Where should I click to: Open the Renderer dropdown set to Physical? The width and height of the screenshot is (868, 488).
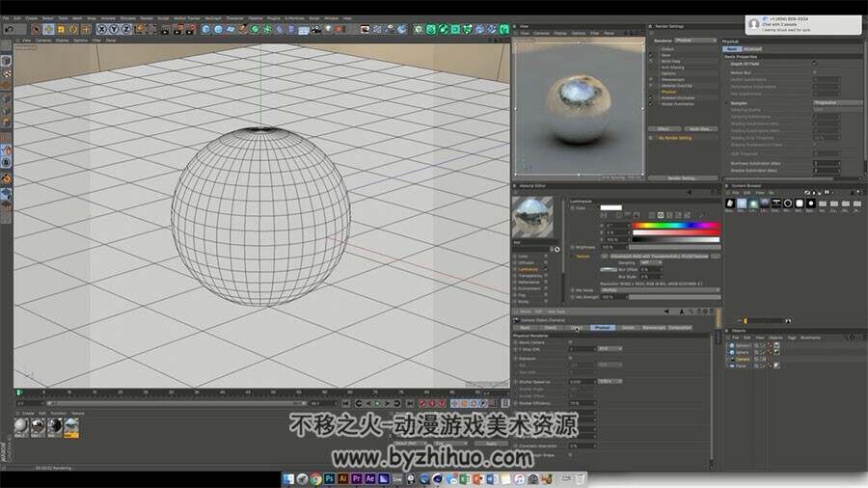(x=695, y=41)
